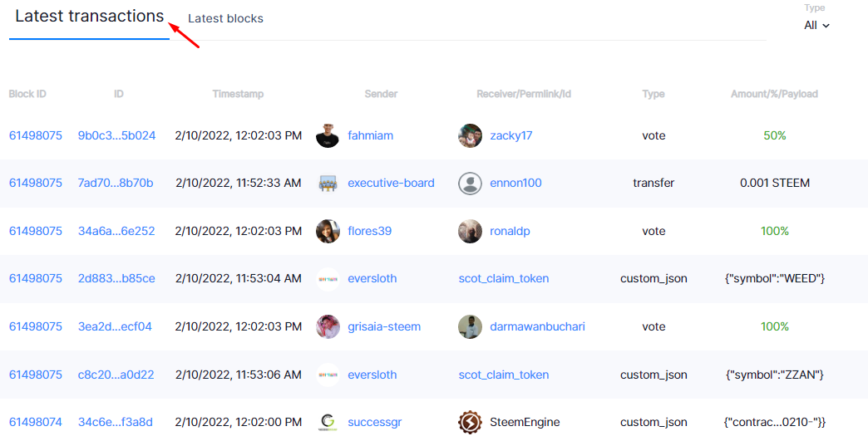Click the {"symbol":"ZZAN"} payload
This screenshot has width=868, height=441.
(x=774, y=375)
